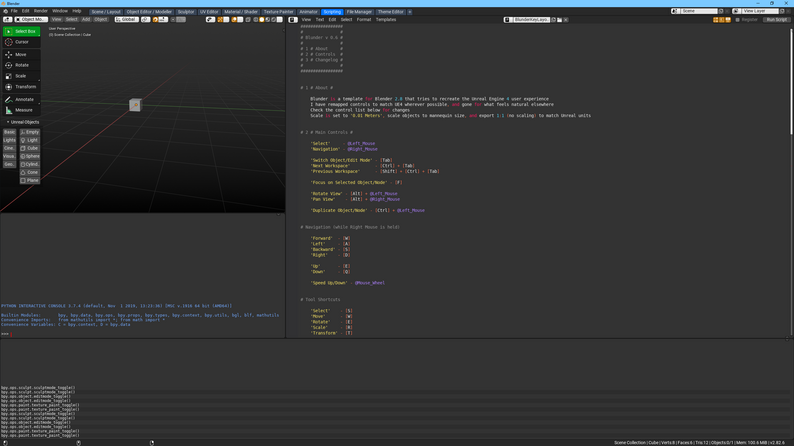Open the Object Mode dropdown

pyautogui.click(x=31, y=19)
